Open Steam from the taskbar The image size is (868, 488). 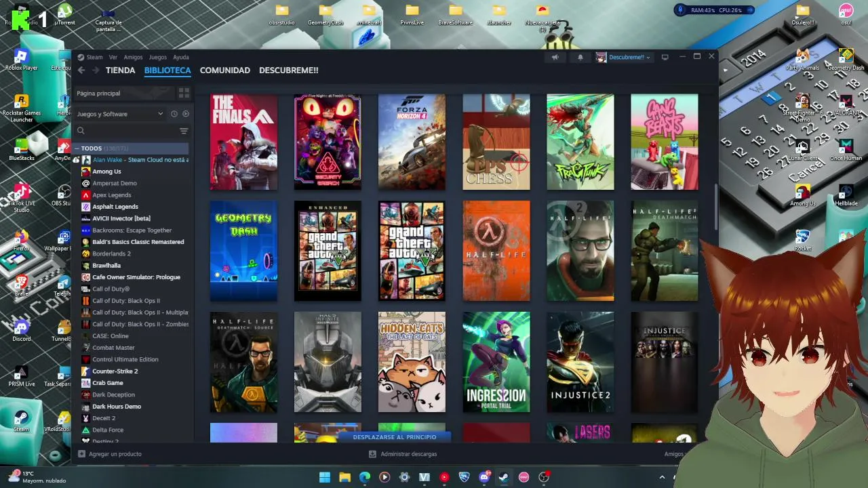click(x=504, y=477)
